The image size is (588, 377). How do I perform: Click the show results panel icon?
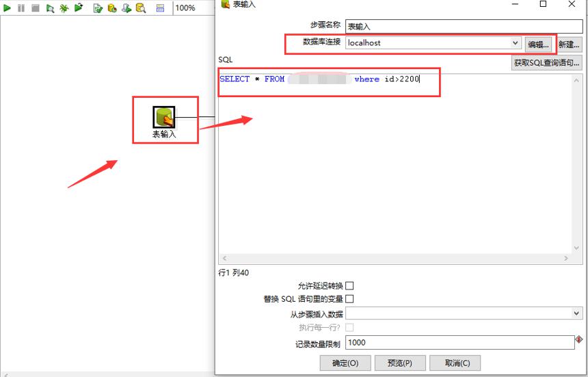(x=160, y=8)
